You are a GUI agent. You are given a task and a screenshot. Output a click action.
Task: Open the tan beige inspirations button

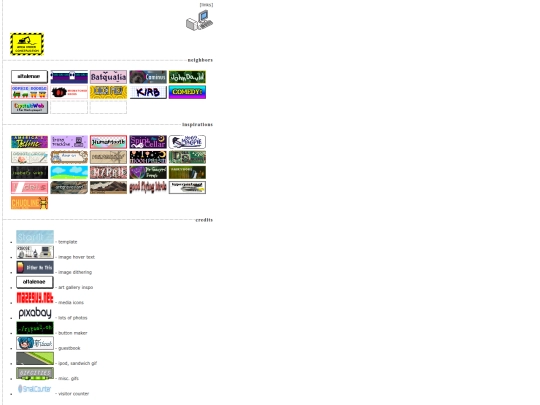click(x=108, y=157)
